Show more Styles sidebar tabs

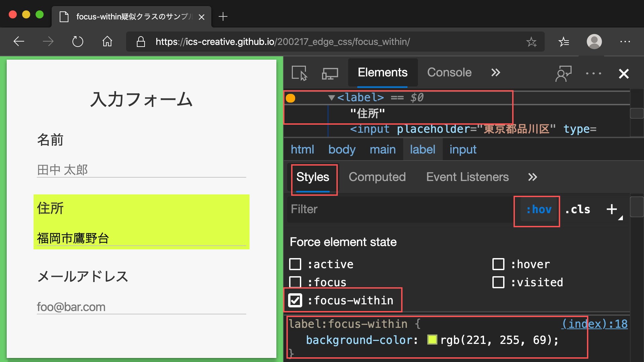tap(533, 177)
